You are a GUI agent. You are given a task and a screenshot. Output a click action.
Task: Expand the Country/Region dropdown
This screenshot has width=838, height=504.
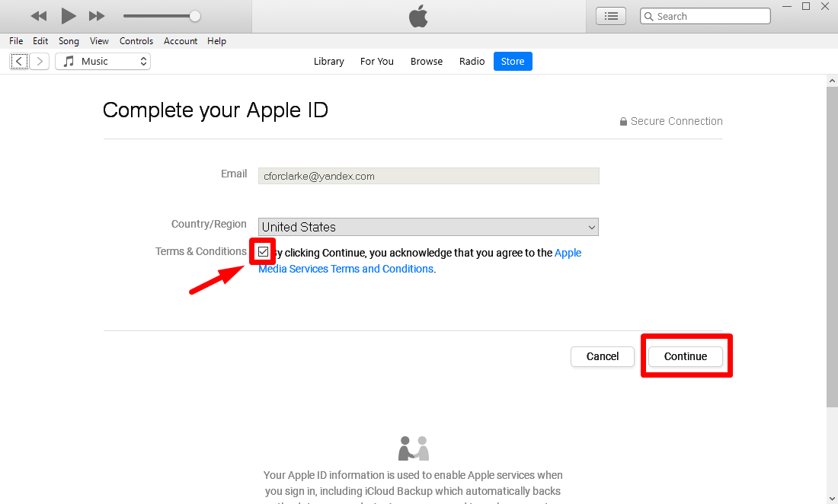coord(428,227)
